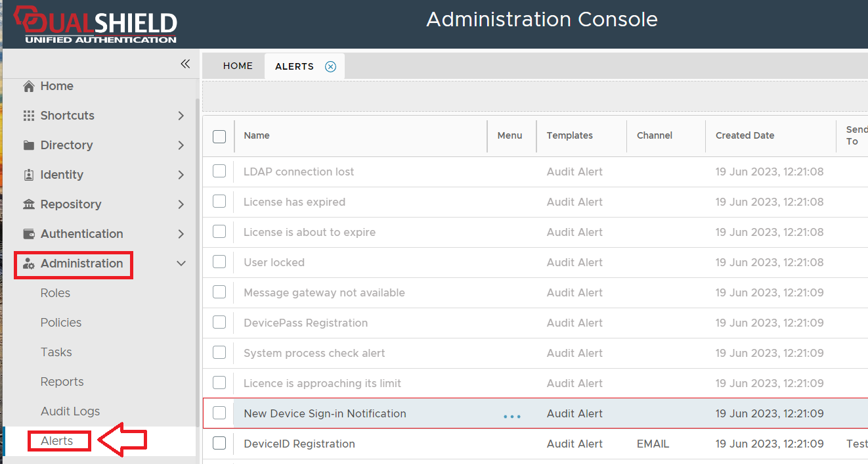Collapse the sidebar with double-chevron icon
This screenshot has height=464, width=868.
click(185, 64)
